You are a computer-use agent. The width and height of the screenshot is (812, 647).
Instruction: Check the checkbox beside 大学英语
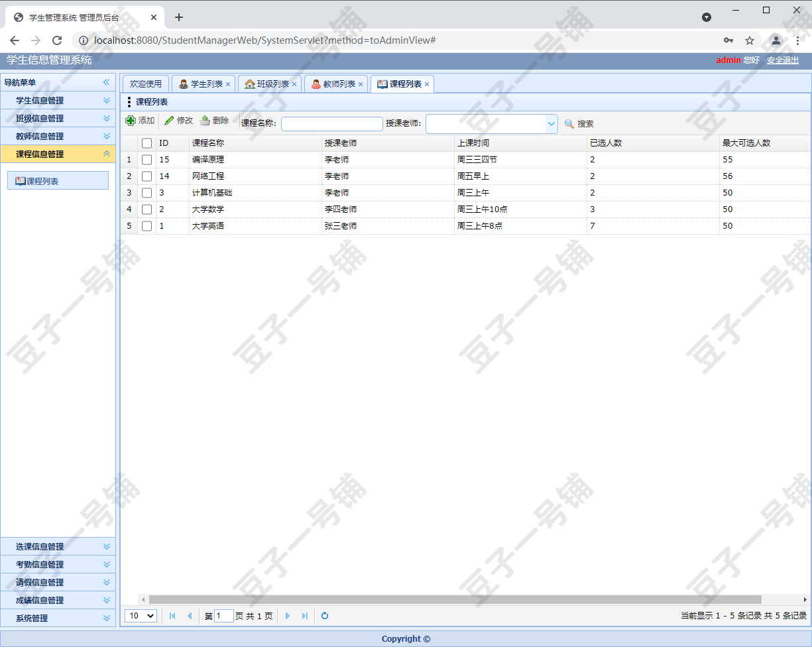click(146, 225)
